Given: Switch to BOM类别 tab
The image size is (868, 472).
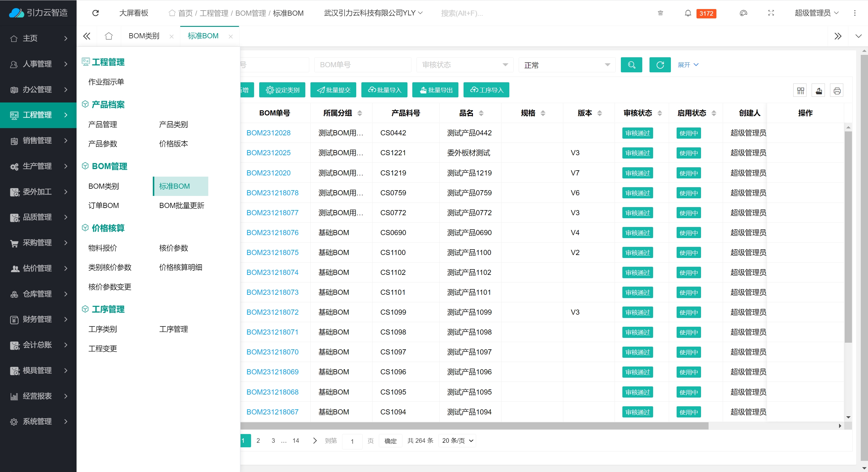Looking at the screenshot, I should click(x=144, y=36).
